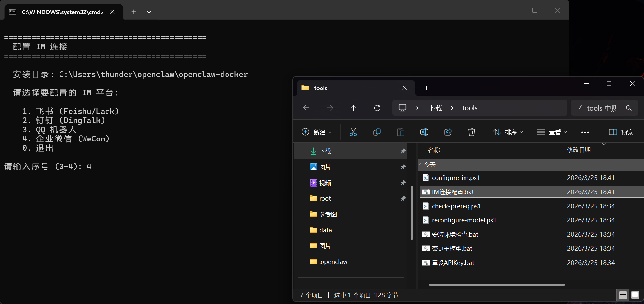The height and width of the screenshot is (304, 644).
Task: Switch to large thumbnails view in status bar
Action: coord(635,295)
